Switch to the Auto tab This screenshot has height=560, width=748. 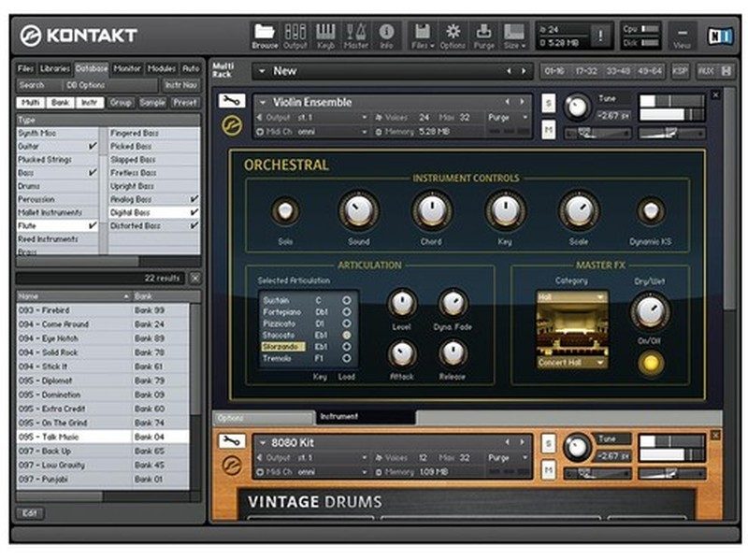[x=191, y=68]
